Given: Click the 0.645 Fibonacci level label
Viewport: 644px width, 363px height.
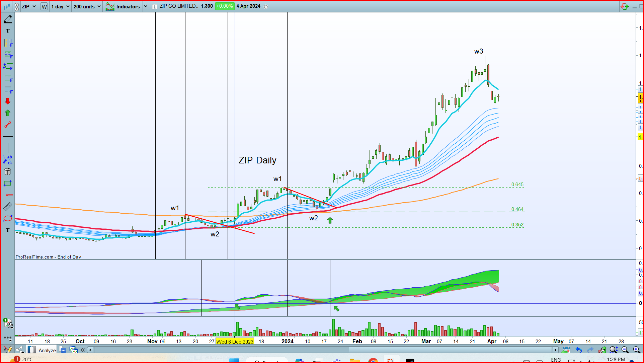Looking at the screenshot, I should (517, 185).
